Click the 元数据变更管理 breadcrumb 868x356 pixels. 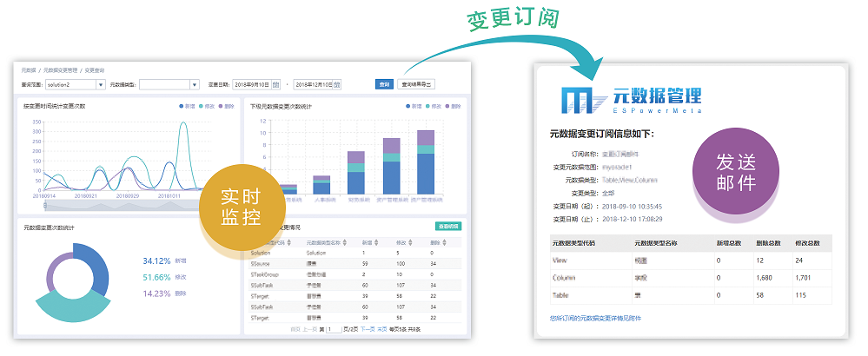(x=60, y=69)
